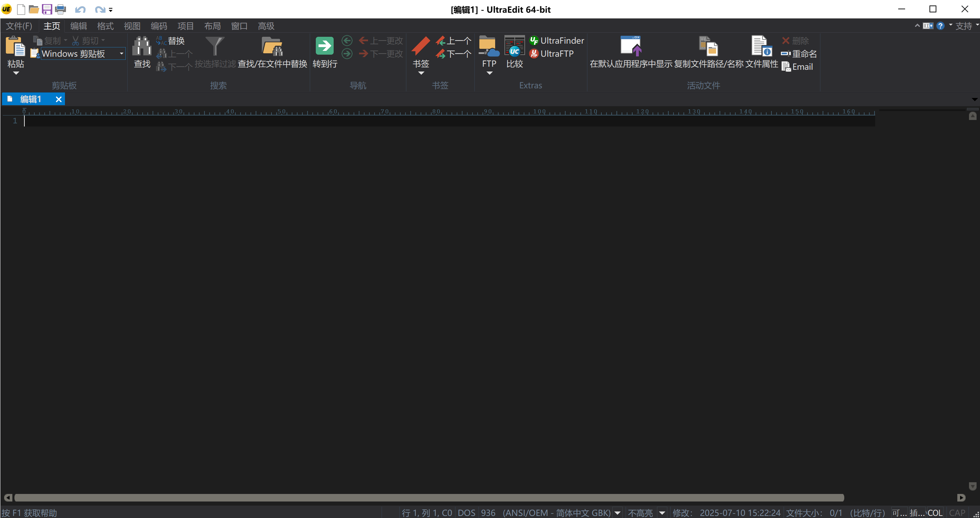Go to next bookmark 下一个
The width and height of the screenshot is (980, 518).
point(454,54)
